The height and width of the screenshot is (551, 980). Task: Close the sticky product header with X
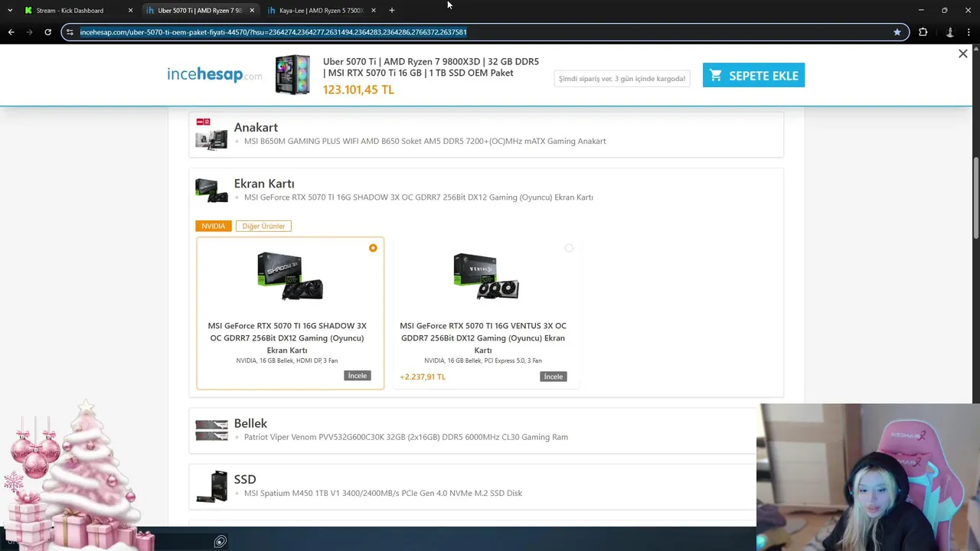[963, 54]
